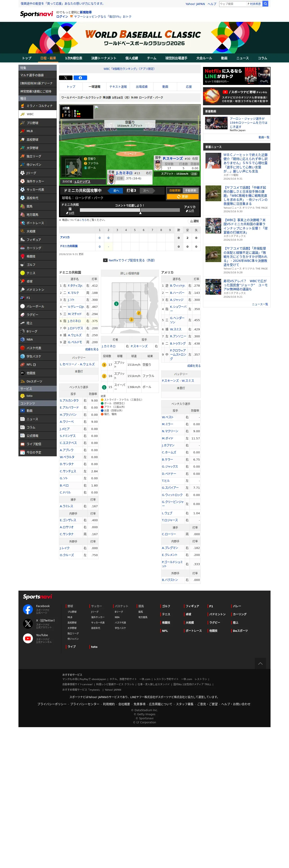Open 海外サッカー in the sidebar
Viewport: 289px width, 868px height.
(x=37, y=181)
